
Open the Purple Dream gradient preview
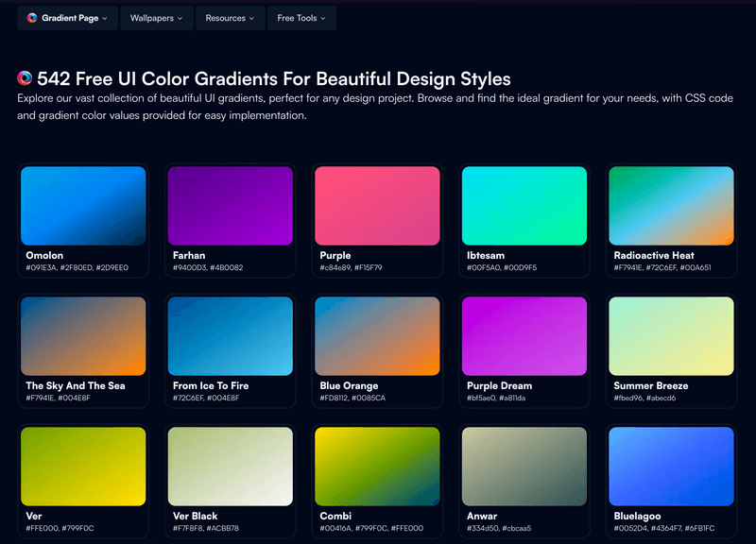click(524, 332)
